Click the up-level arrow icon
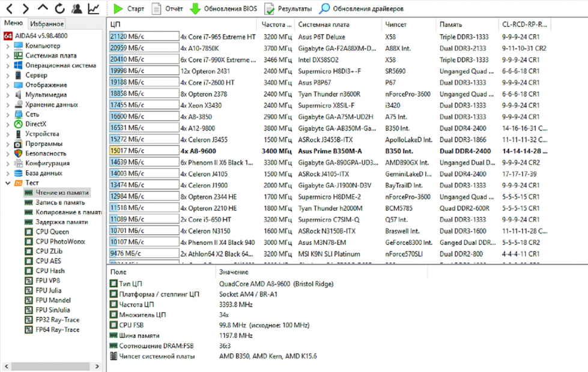The width and height of the screenshot is (588, 372). click(42, 9)
